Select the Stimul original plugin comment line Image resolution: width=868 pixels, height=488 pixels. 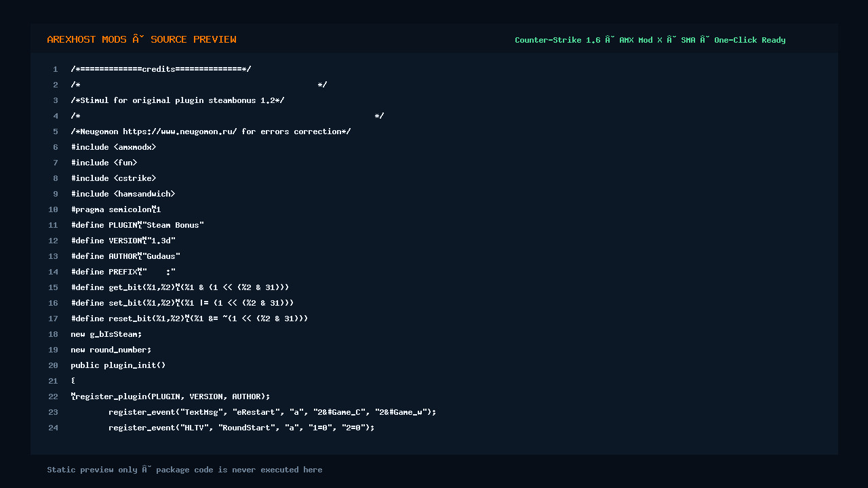tap(178, 100)
